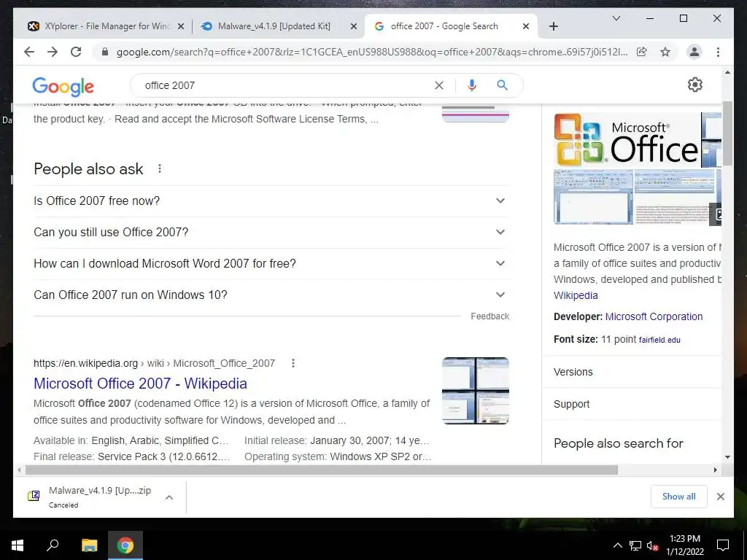
Task: Click network status tray icon
Action: click(635, 545)
